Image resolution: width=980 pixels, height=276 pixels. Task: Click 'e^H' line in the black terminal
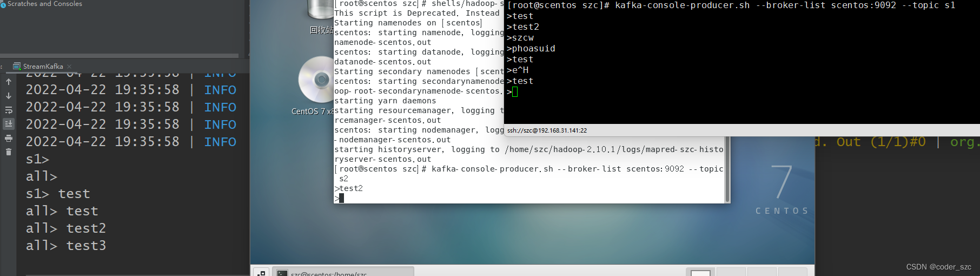click(518, 70)
